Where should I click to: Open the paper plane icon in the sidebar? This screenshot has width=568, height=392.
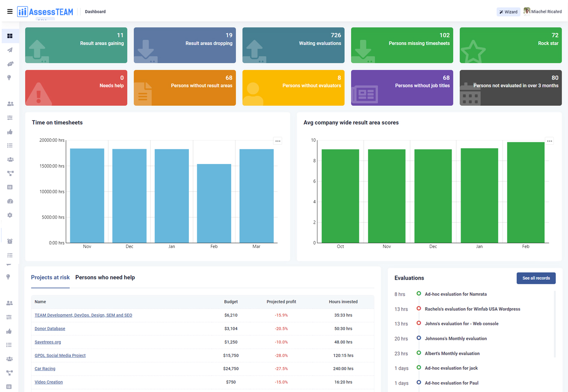pyautogui.click(x=9, y=50)
